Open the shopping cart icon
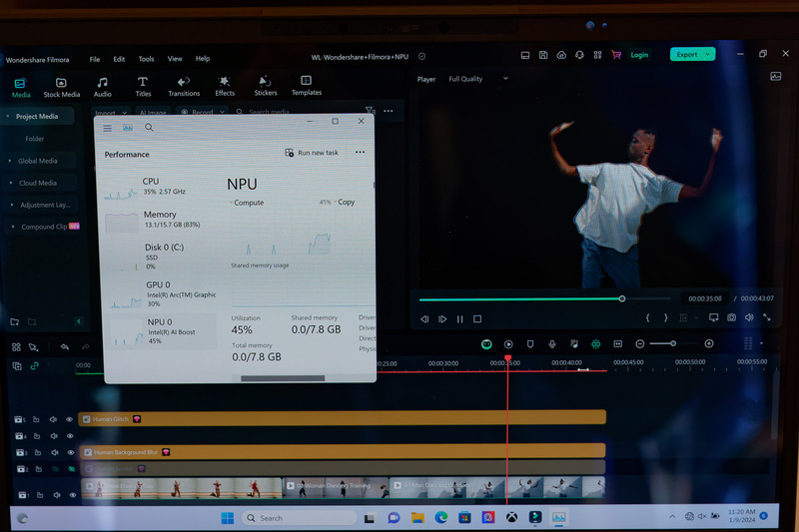 pyautogui.click(x=616, y=55)
